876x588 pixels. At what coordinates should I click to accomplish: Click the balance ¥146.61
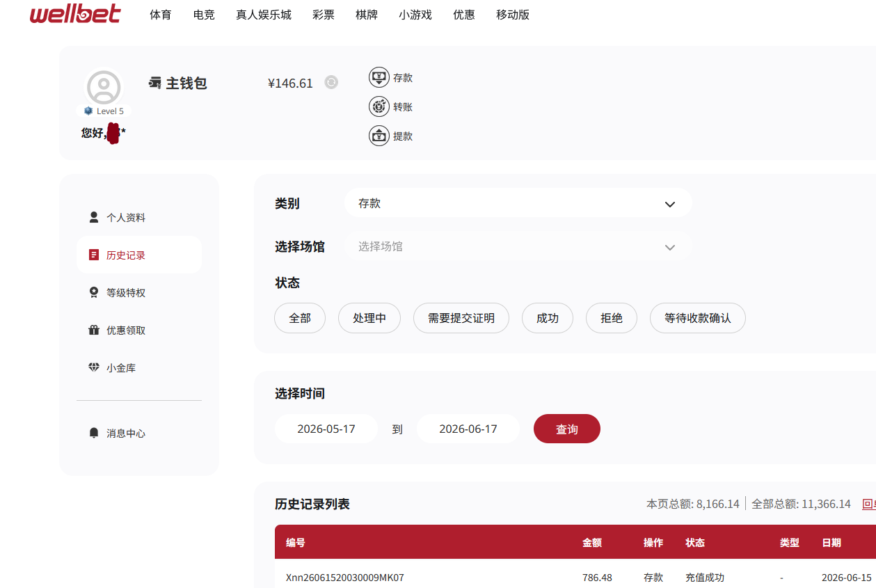290,84
